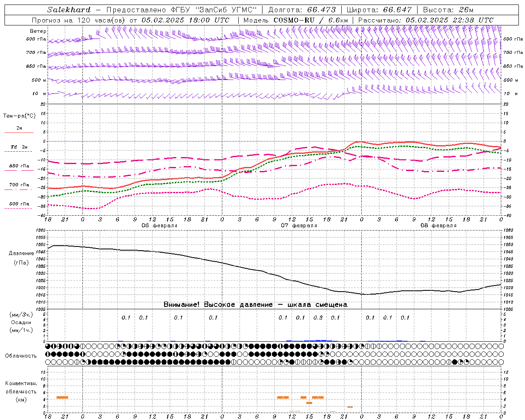Click the warning Внимание! Высокое давление – шкала смещена
Image resolution: width=525 pixels, height=420 pixels.
pos(256,305)
